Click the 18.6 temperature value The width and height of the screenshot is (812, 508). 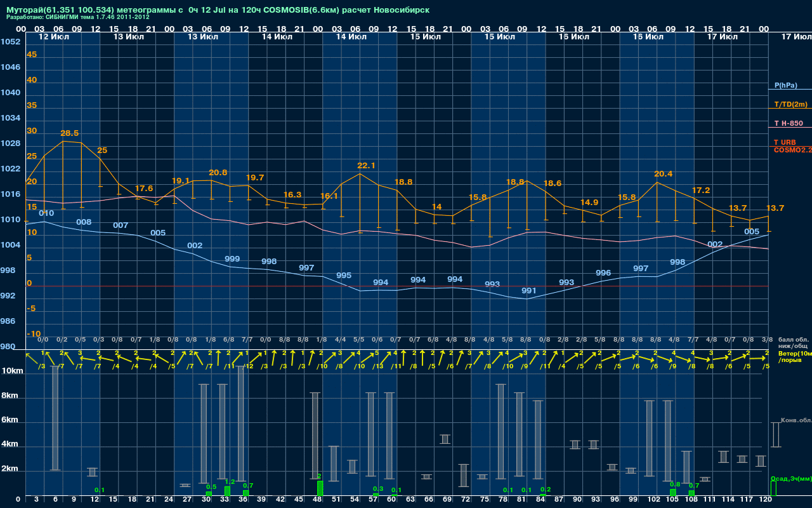(552, 184)
